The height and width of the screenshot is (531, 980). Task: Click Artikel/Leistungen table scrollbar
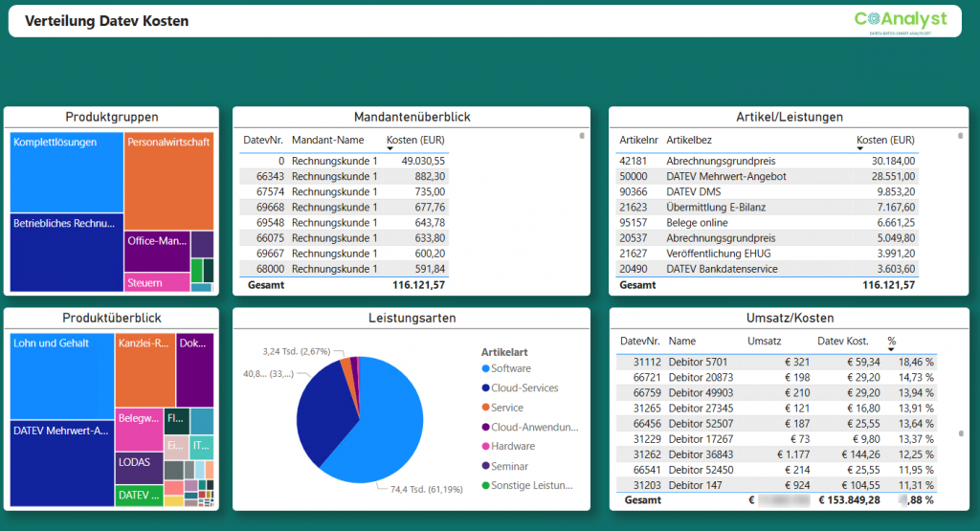961,136
